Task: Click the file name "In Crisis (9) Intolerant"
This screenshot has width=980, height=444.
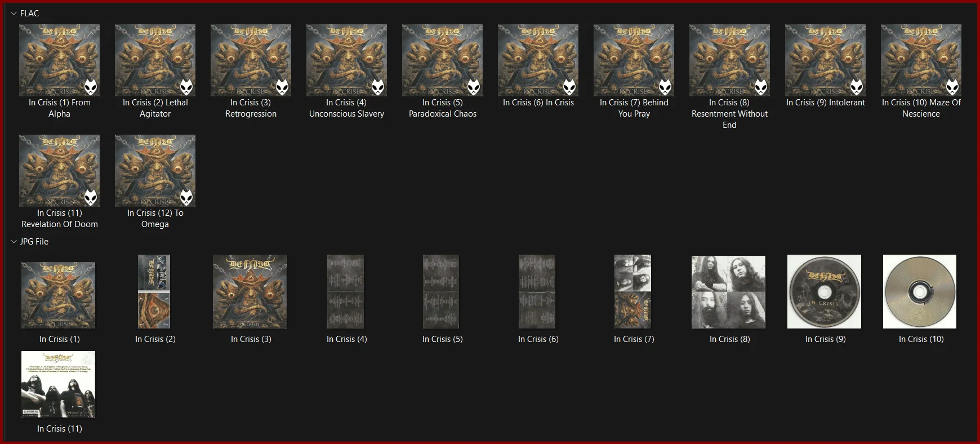Action: (x=826, y=103)
